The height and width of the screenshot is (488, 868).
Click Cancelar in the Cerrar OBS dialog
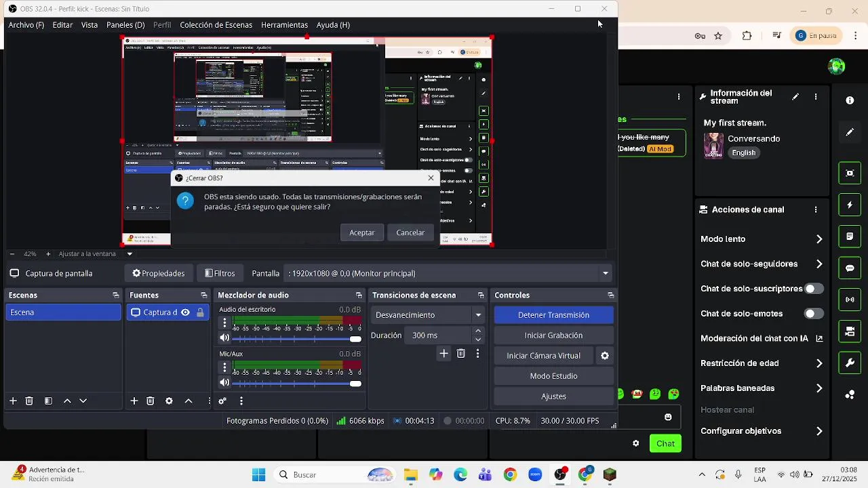pyautogui.click(x=410, y=232)
